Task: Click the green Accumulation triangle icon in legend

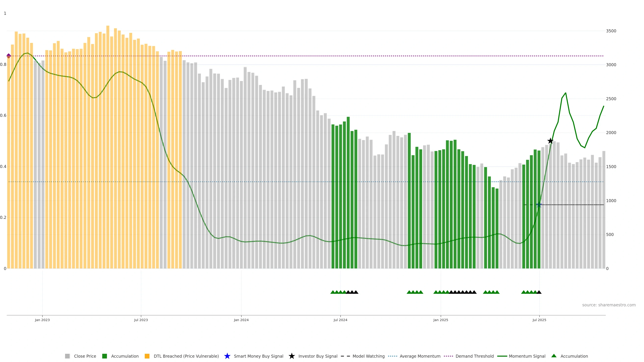Action: click(554, 356)
